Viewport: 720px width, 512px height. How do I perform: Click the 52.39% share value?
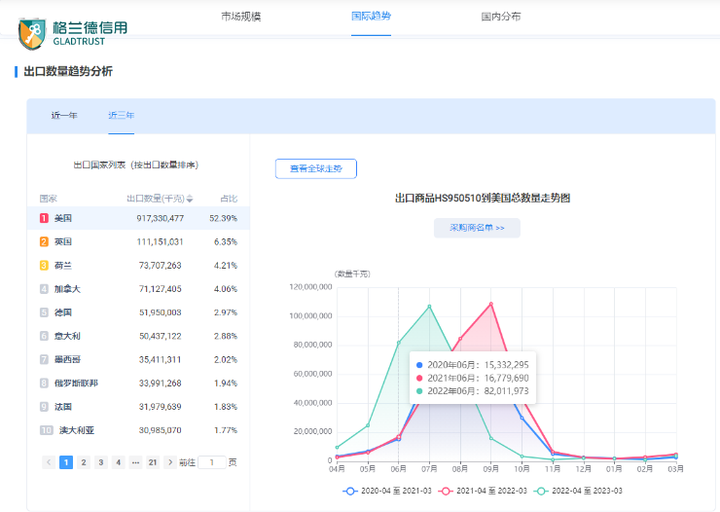223,218
